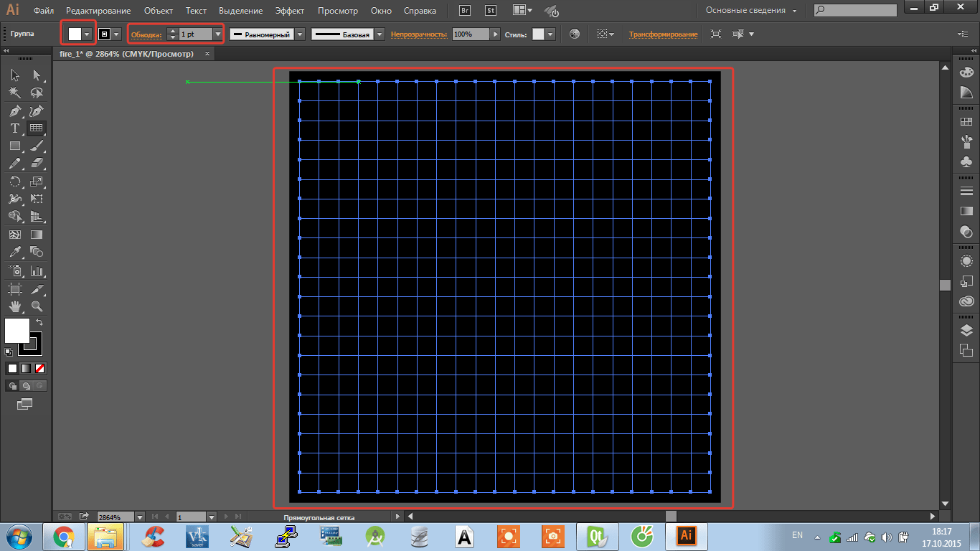
Task: Set paint mode to None
Action: coord(40,368)
